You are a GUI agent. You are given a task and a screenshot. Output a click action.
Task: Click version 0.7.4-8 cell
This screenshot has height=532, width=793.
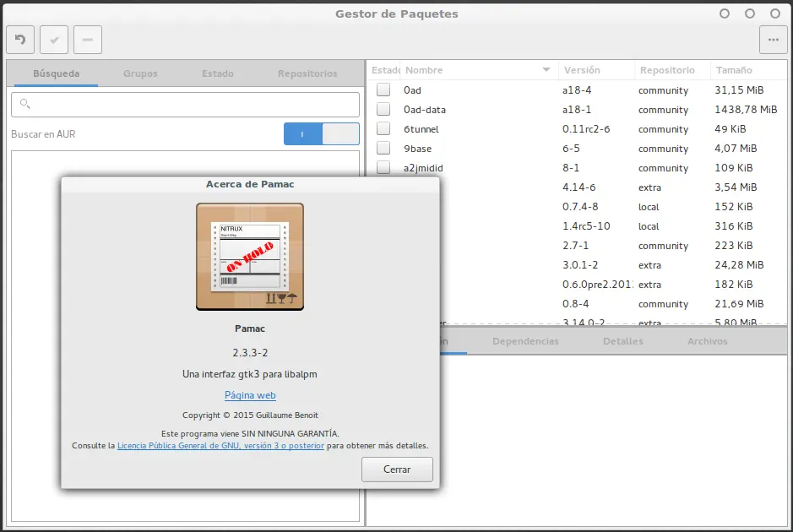(x=580, y=206)
